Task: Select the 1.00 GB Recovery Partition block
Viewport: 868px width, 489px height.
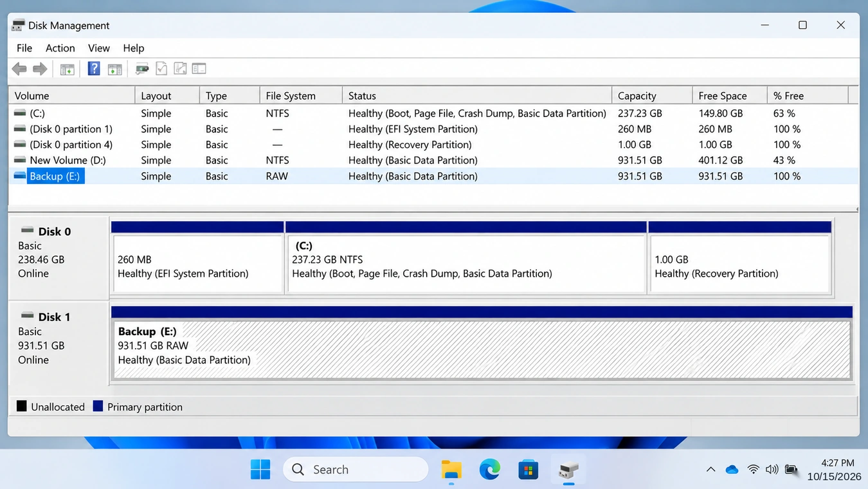Action: click(740, 257)
